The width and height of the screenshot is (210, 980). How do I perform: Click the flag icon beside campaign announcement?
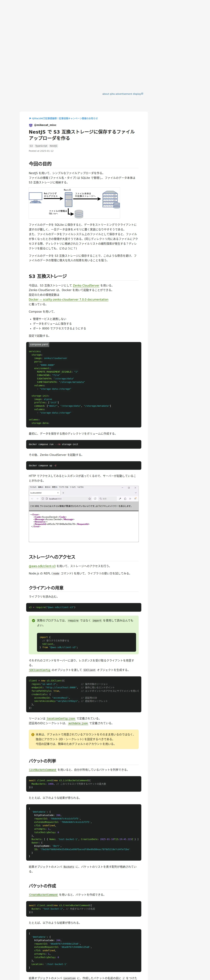(30, 118)
